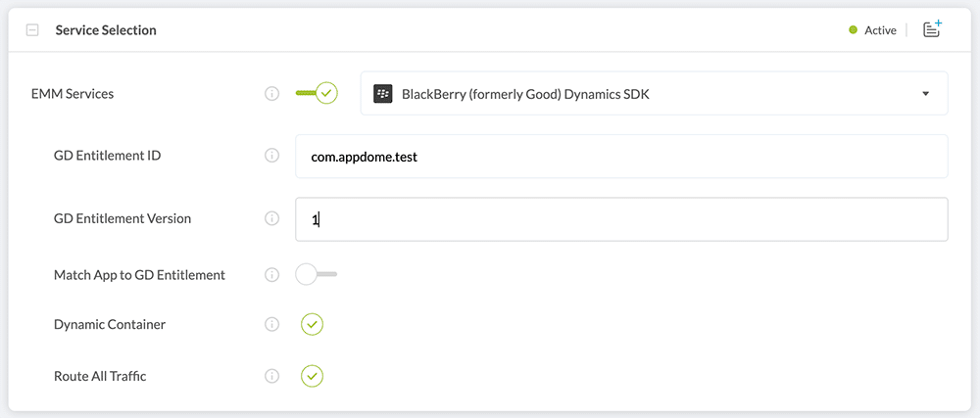
Task: Click the green Active status dot
Action: click(x=854, y=30)
